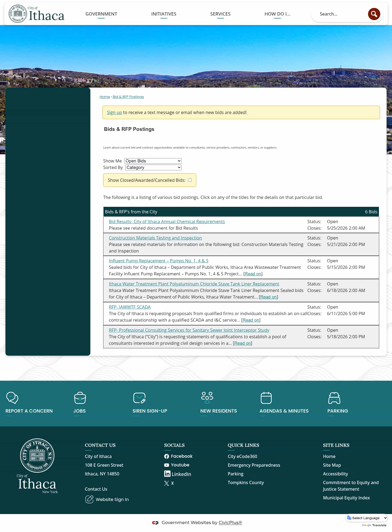Open Sanitary Sewer Joint Interceptor Study RFP
392x532 pixels.
click(x=189, y=330)
